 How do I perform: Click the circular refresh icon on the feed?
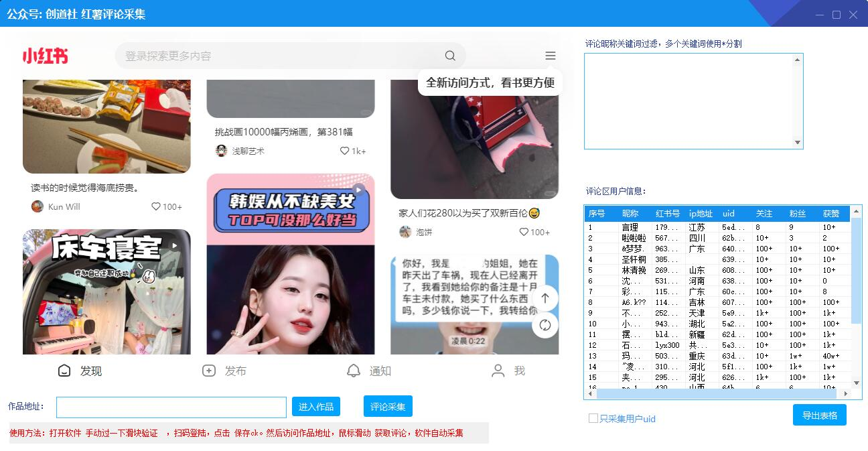(546, 326)
